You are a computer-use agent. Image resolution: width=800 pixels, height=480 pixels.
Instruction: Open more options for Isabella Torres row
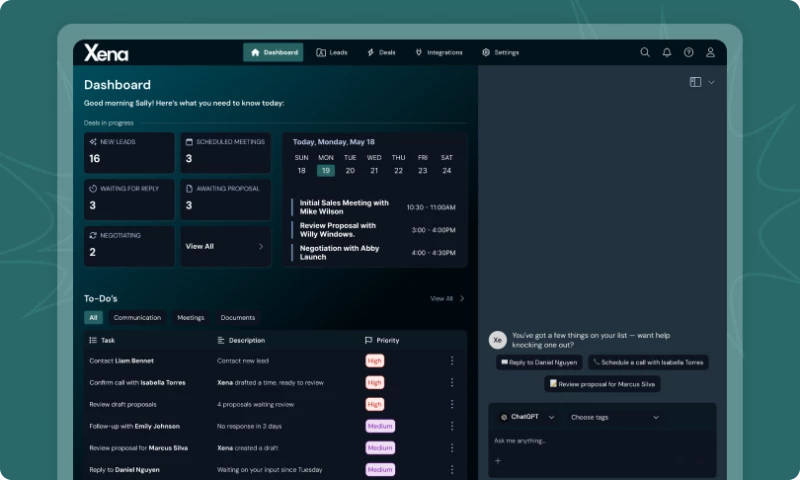[x=452, y=383]
